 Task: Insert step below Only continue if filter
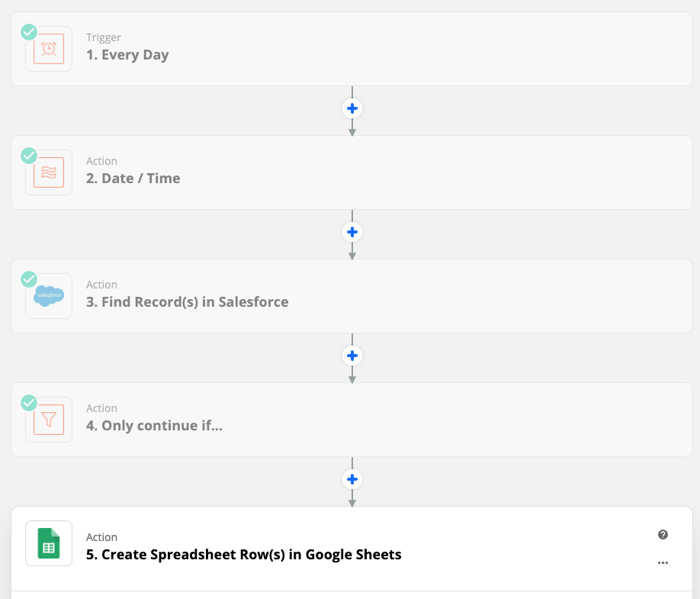[x=352, y=479]
